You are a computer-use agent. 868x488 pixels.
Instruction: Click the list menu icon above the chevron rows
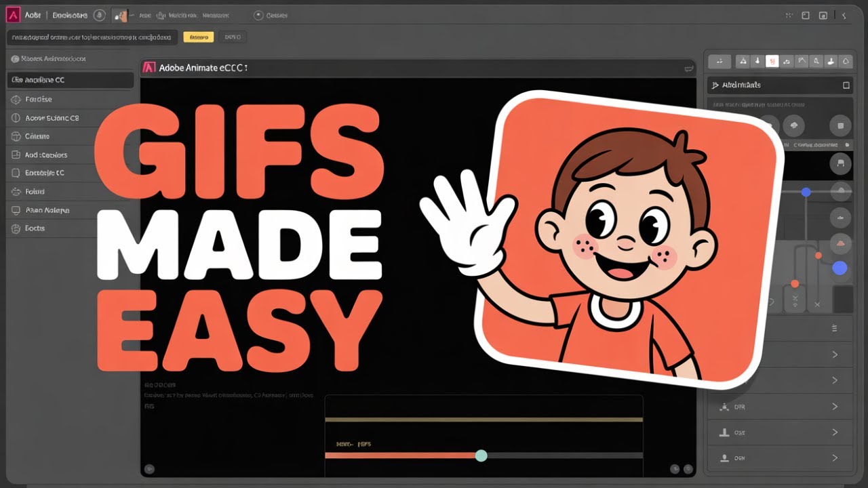coord(835,328)
